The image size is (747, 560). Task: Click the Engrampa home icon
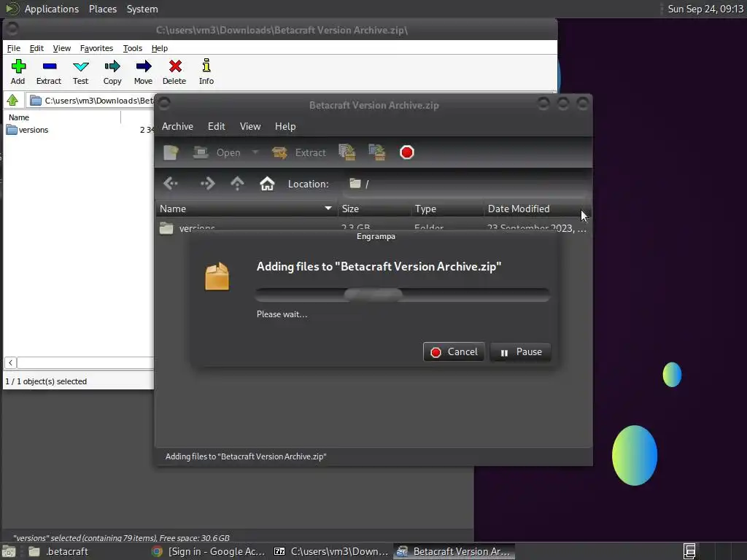click(267, 183)
